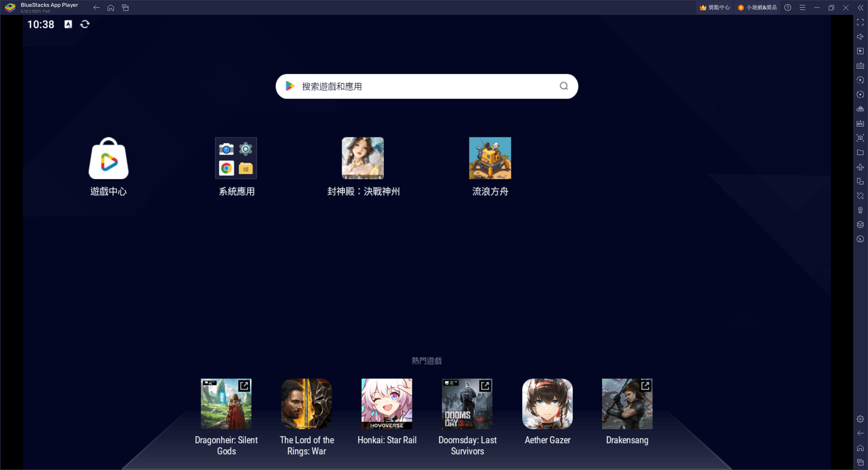The height and width of the screenshot is (470, 868).
Task: Click the macro playback sidebar icon
Action: (x=860, y=80)
